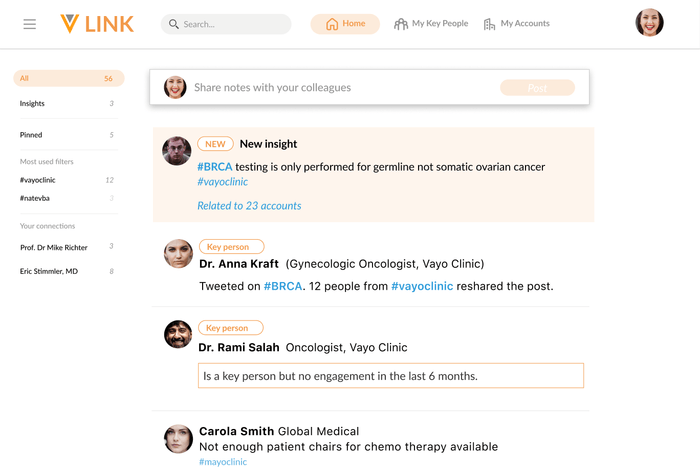This screenshot has height=467, width=700.
Task: Click the My Key People icon
Action: tap(401, 24)
